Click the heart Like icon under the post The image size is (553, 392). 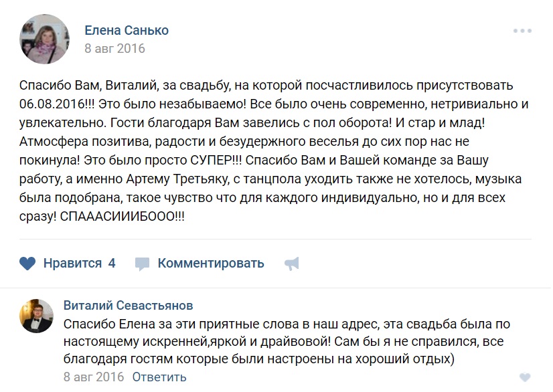(x=27, y=264)
